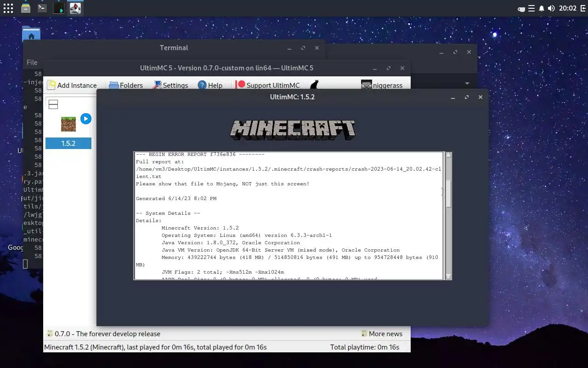The image size is (588, 368).
Task: Click the More news button
Action: pyautogui.click(x=382, y=334)
